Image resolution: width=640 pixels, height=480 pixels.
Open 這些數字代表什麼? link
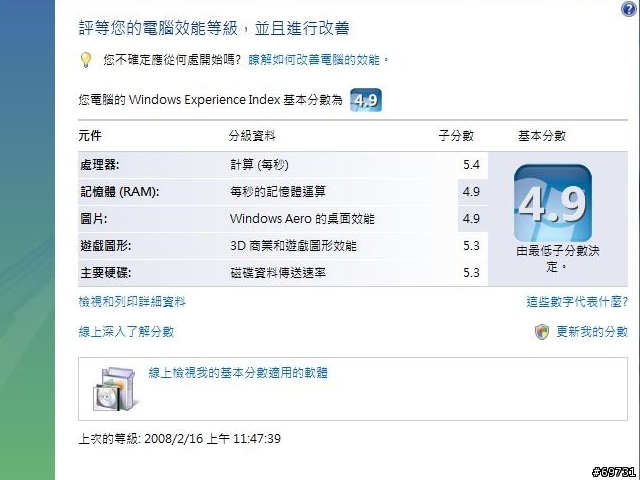577,302
